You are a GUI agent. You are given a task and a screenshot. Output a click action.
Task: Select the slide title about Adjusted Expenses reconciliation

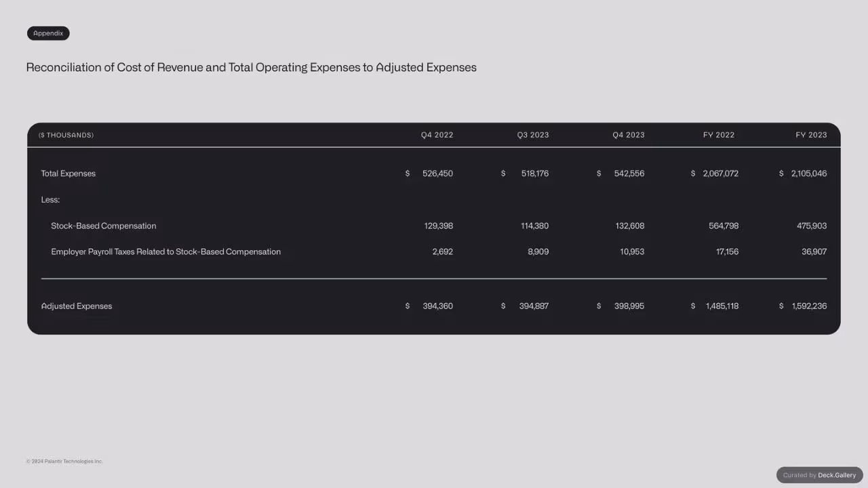click(252, 67)
